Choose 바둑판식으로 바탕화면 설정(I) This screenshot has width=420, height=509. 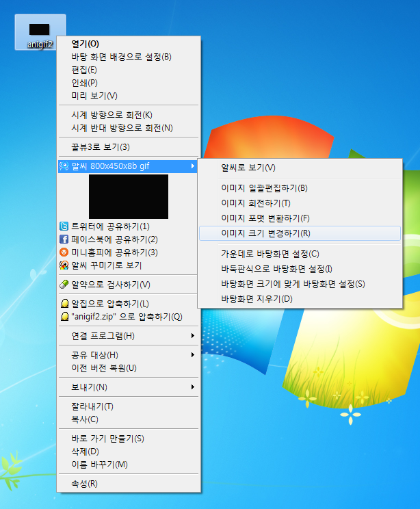[x=300, y=269]
